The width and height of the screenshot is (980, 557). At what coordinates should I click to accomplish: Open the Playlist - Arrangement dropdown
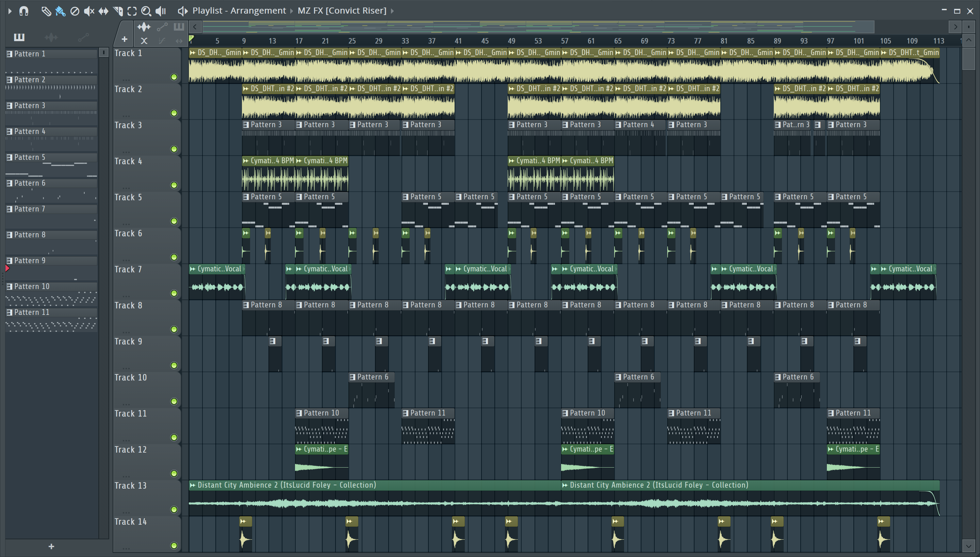pyautogui.click(x=239, y=11)
